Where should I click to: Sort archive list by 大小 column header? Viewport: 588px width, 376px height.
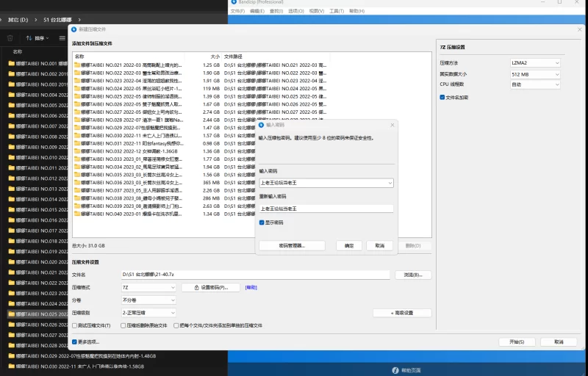215,57
